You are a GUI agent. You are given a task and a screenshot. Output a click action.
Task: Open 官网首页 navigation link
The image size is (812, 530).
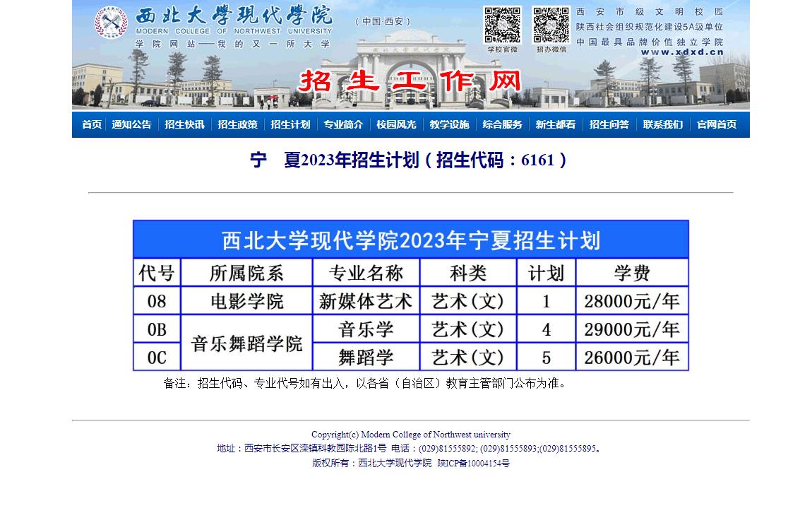(x=717, y=124)
